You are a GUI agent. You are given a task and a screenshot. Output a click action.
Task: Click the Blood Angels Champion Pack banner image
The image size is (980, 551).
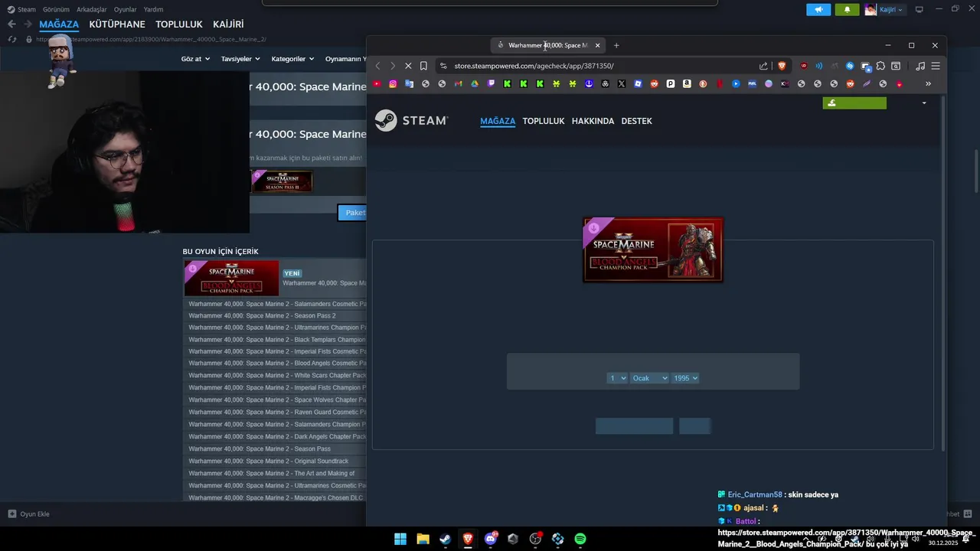(x=653, y=250)
